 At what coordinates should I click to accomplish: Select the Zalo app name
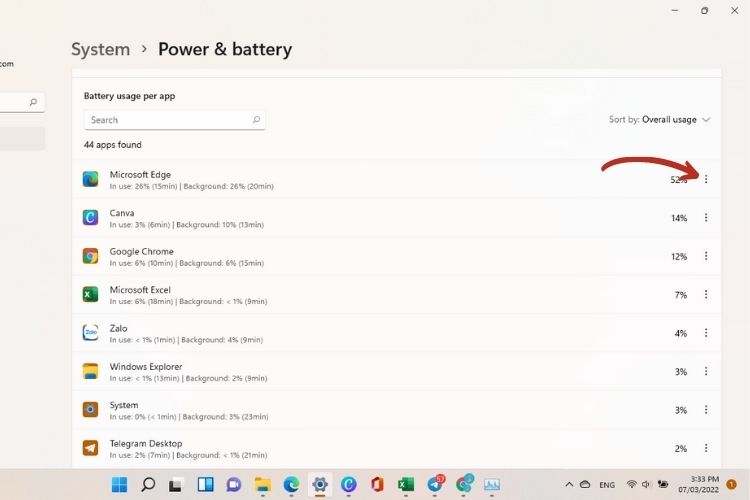(119, 328)
